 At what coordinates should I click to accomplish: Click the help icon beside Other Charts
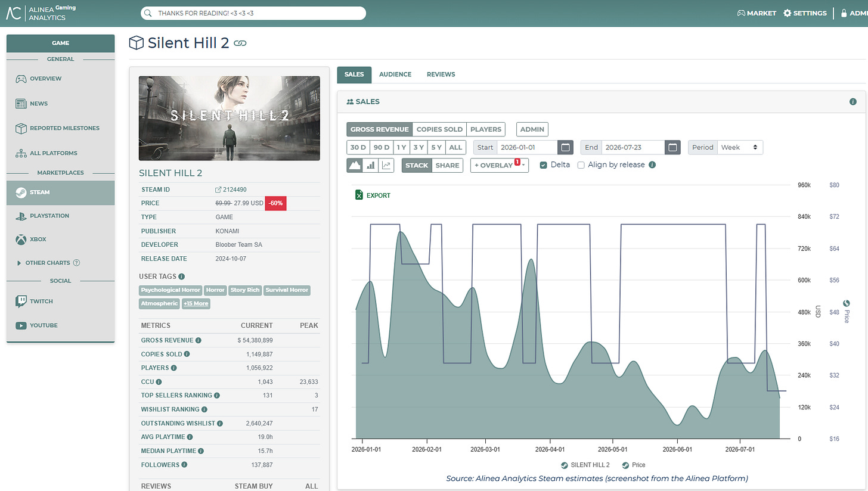coord(76,263)
